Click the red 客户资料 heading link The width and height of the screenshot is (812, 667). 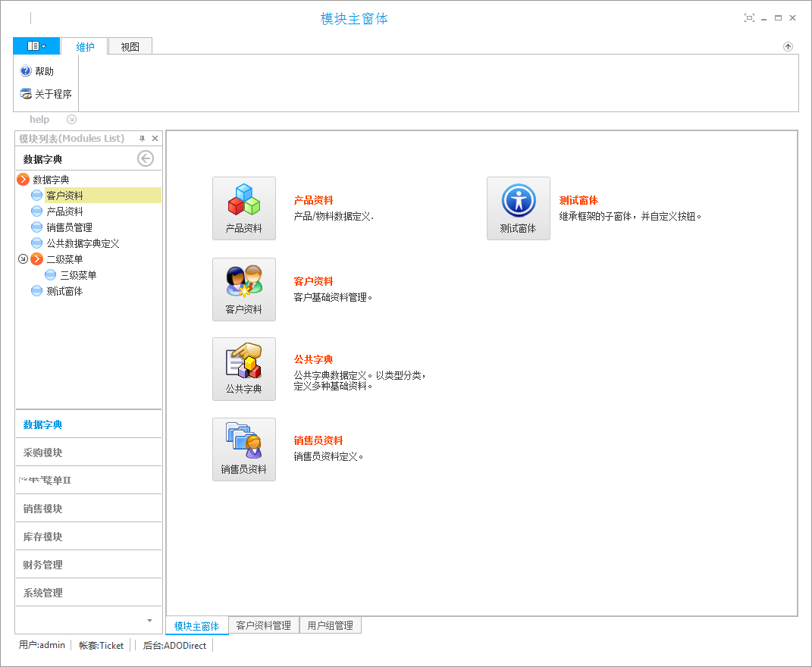[313, 282]
